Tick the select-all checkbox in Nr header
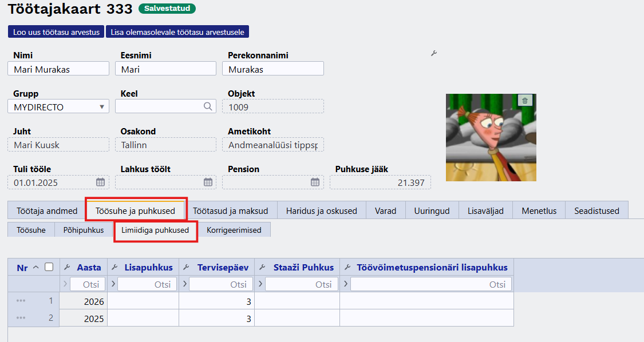Image resolution: width=644 pixels, height=342 pixels. point(49,267)
